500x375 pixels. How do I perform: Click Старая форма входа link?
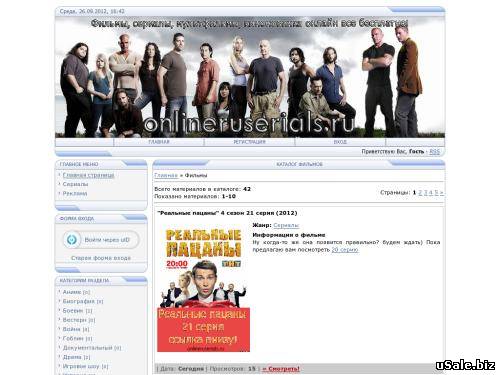[x=101, y=258]
